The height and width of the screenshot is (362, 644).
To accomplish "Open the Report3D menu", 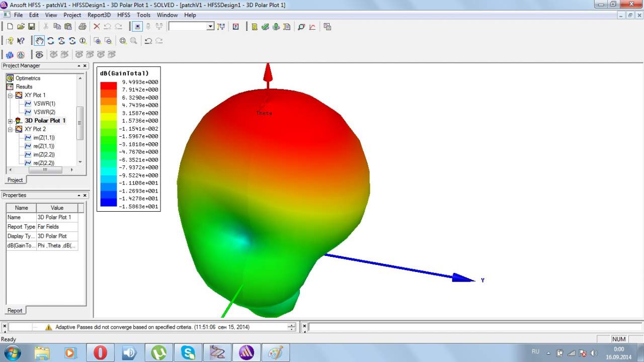I will tap(99, 15).
